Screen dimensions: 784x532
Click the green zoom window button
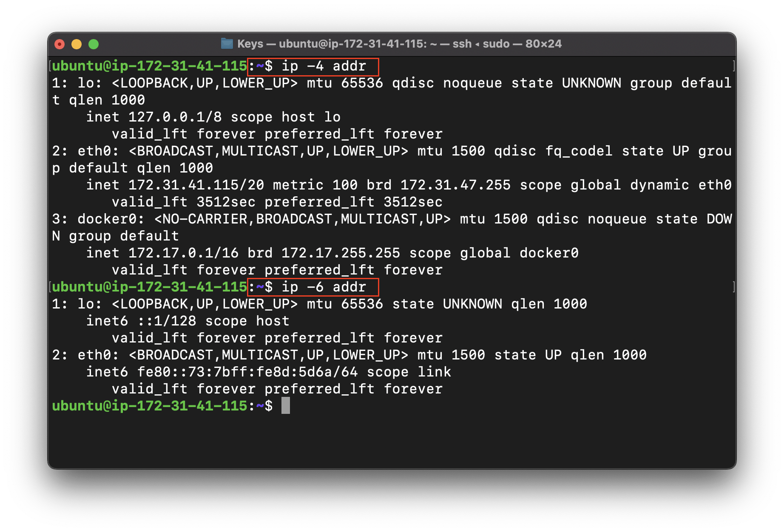coord(94,44)
